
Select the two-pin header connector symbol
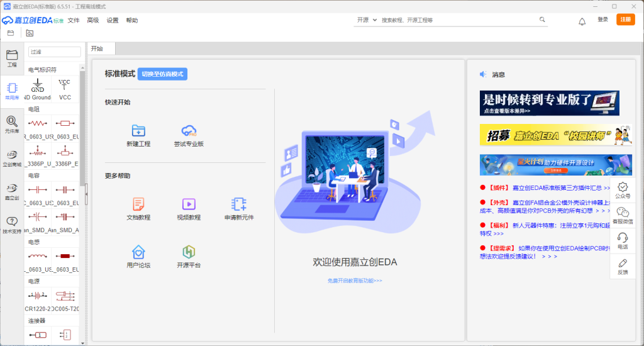[65, 335]
